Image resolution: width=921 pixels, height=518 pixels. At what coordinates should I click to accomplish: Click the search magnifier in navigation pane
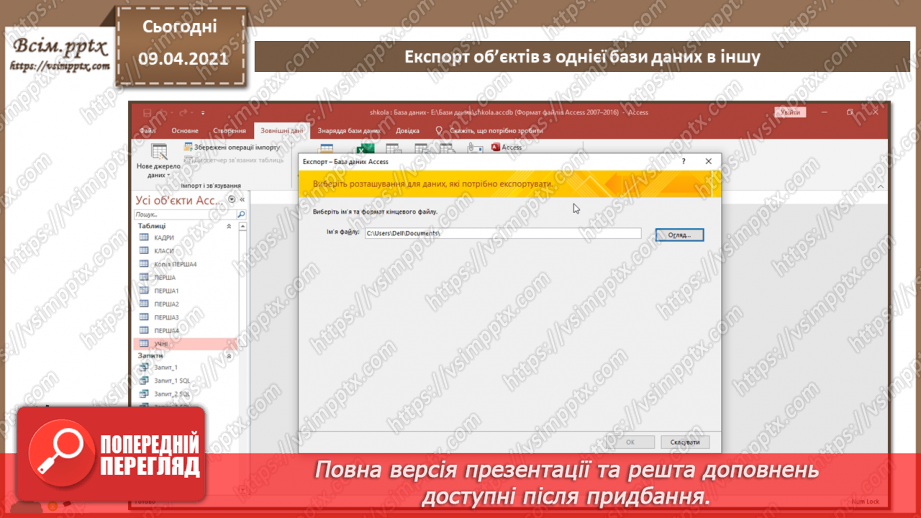241,214
